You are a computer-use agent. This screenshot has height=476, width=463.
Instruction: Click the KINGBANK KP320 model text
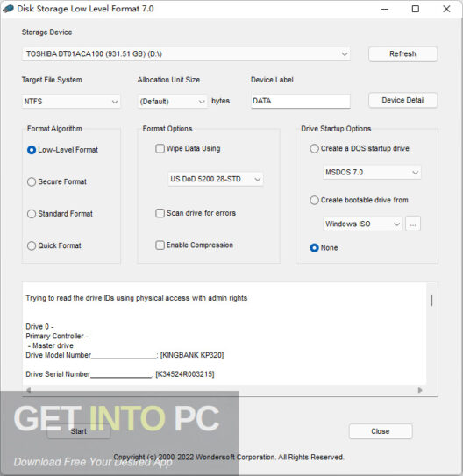pyautogui.click(x=192, y=355)
